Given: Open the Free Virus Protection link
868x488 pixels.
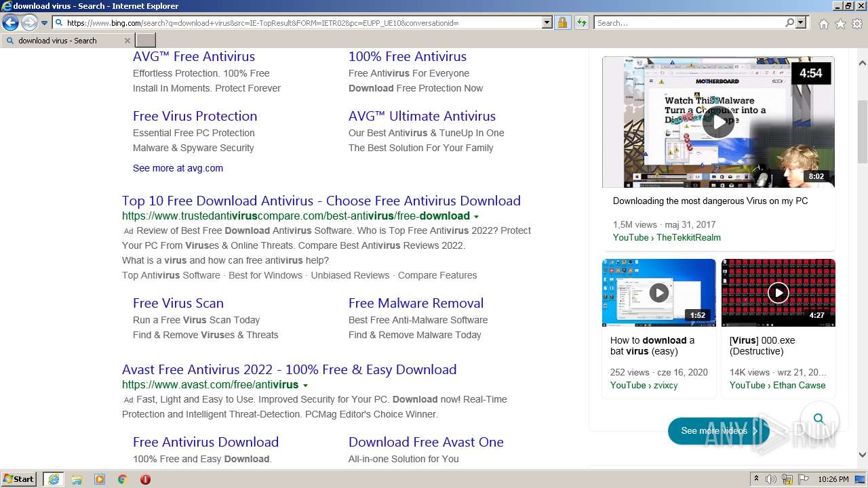Looking at the screenshot, I should point(195,116).
